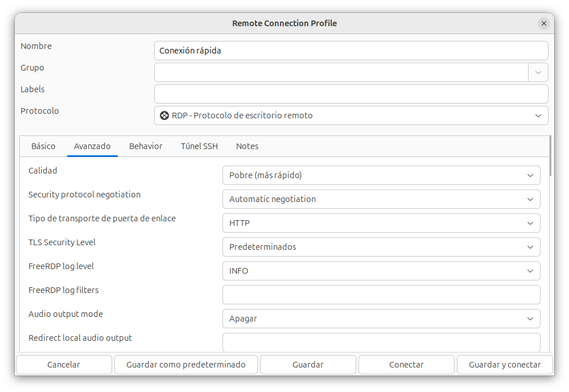Click Guardar como predeterminado button

pyautogui.click(x=186, y=365)
